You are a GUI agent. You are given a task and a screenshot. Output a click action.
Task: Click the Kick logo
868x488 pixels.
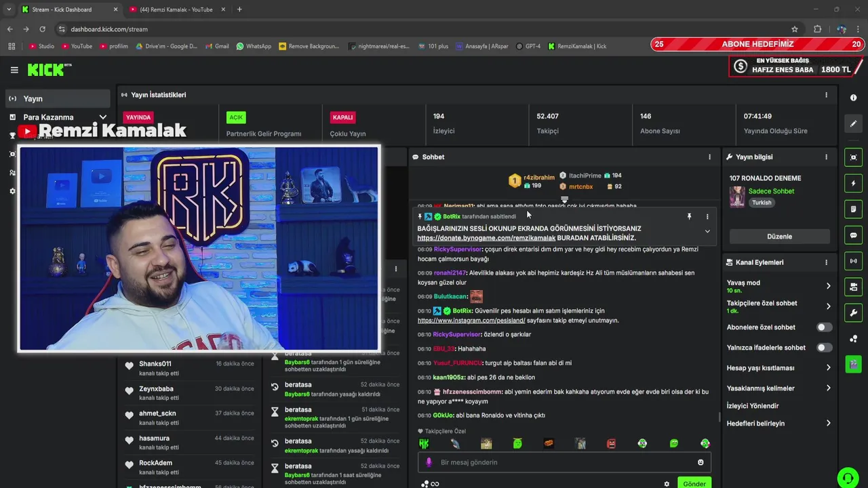pyautogui.click(x=49, y=69)
